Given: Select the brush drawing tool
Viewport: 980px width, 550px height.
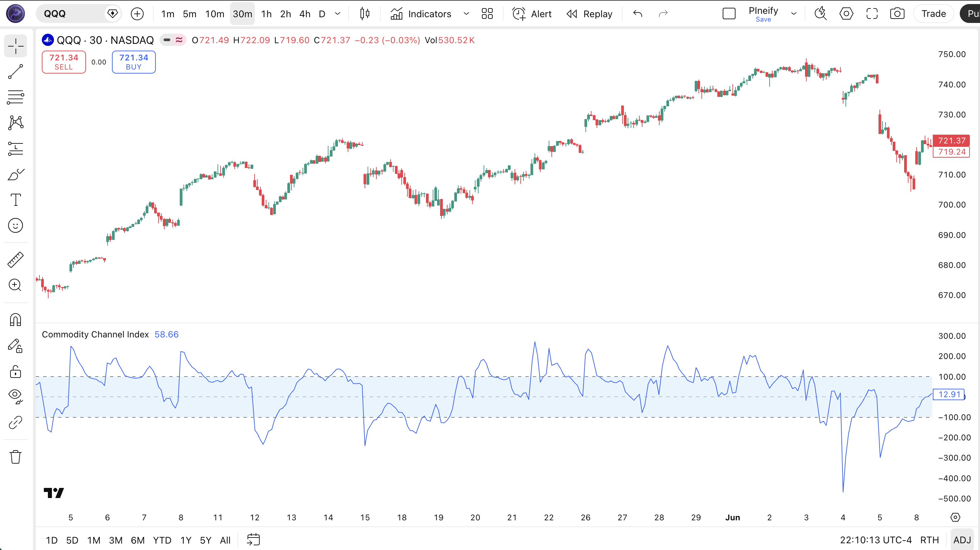Looking at the screenshot, I should 16,174.
